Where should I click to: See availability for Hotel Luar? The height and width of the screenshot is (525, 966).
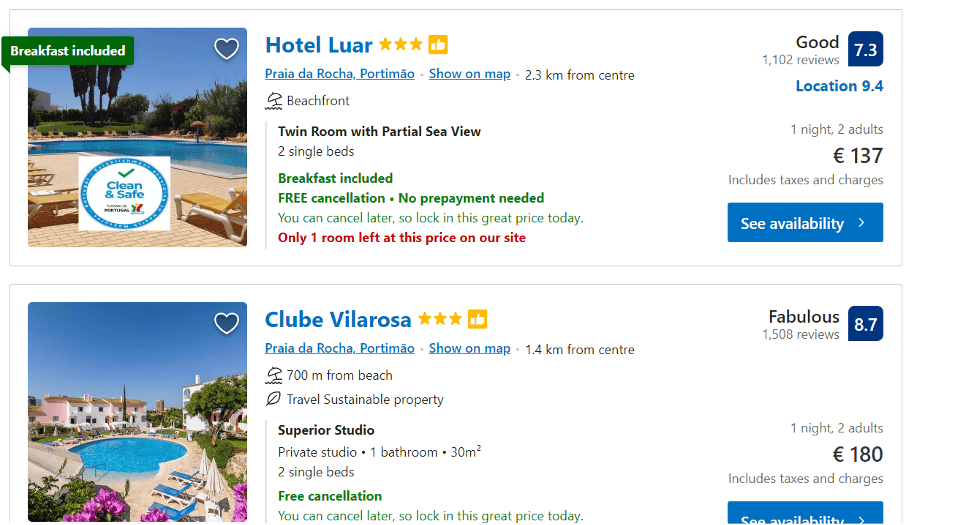coord(804,223)
